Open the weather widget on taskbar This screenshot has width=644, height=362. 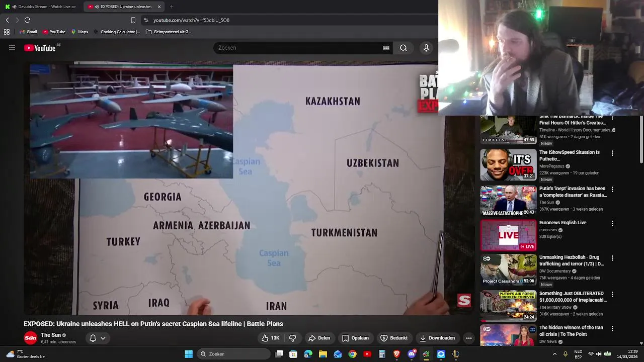coord(28,354)
